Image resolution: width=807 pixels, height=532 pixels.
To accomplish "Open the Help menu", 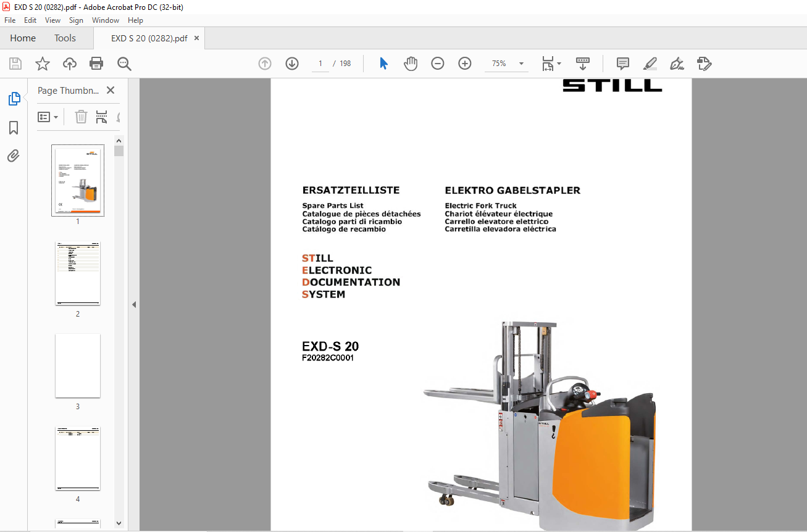I will (135, 20).
